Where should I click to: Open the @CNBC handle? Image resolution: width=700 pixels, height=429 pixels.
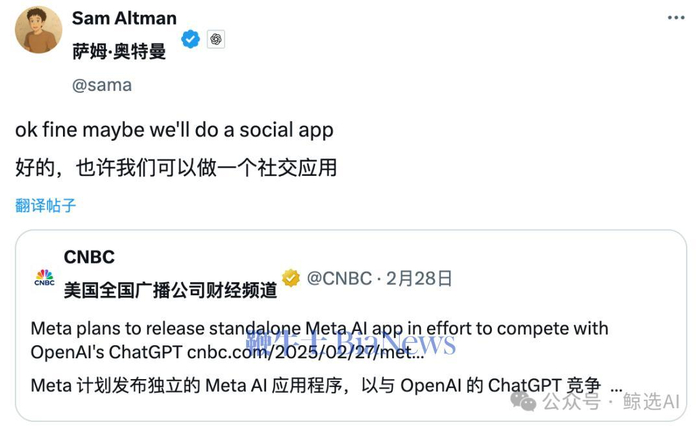pyautogui.click(x=338, y=278)
